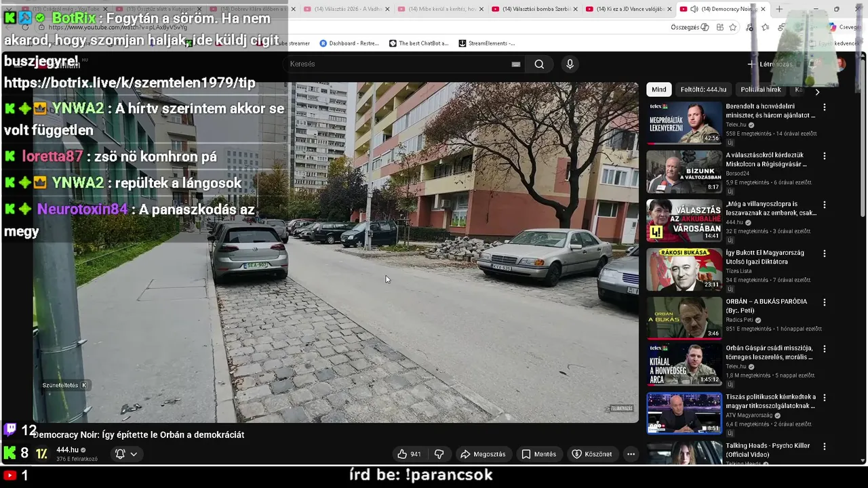
Task: Open Orbán a bukás parody thumbnail
Action: click(x=684, y=318)
